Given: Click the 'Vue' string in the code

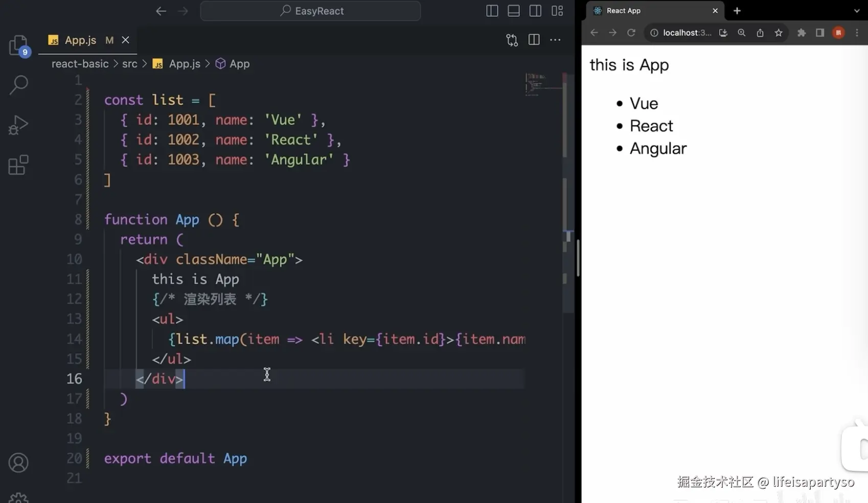Looking at the screenshot, I should point(283,120).
